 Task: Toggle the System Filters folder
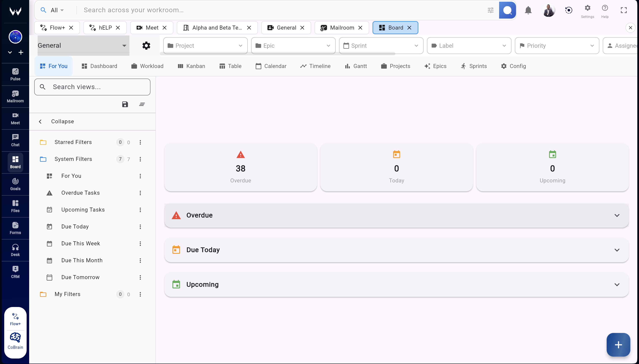73,159
